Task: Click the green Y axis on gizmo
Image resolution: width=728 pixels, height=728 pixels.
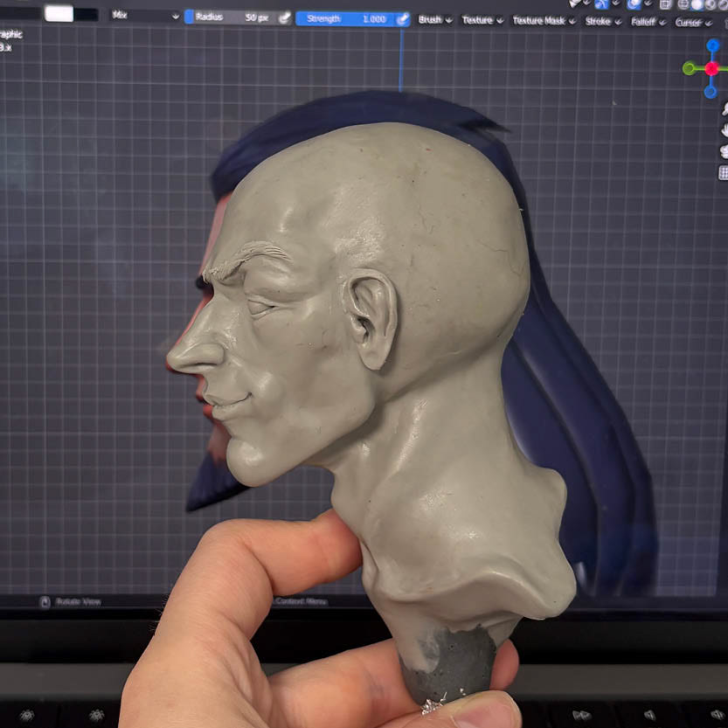Action: [689, 69]
